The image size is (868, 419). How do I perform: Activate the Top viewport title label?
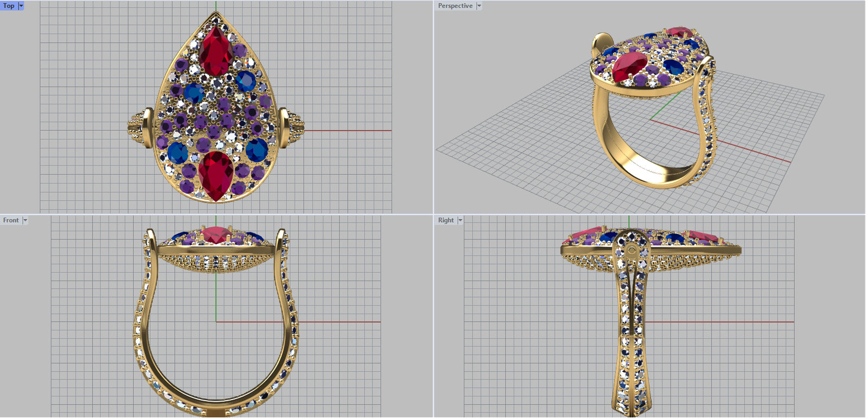(9, 6)
